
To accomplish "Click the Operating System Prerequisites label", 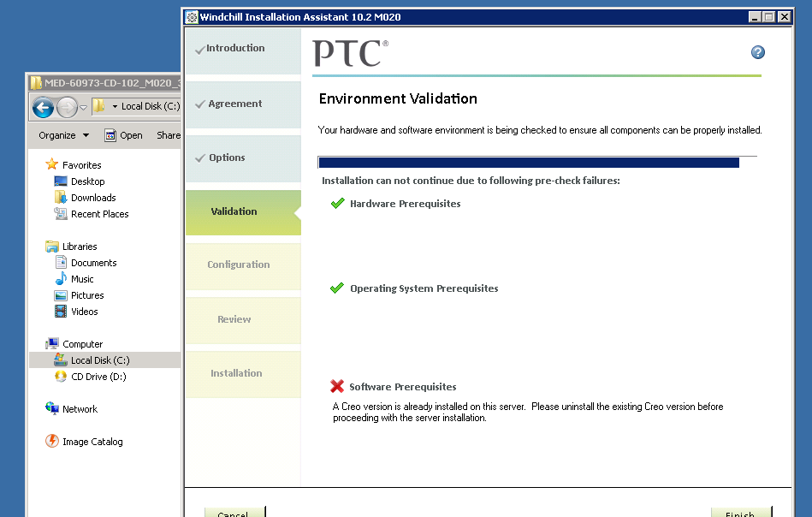I will (424, 288).
